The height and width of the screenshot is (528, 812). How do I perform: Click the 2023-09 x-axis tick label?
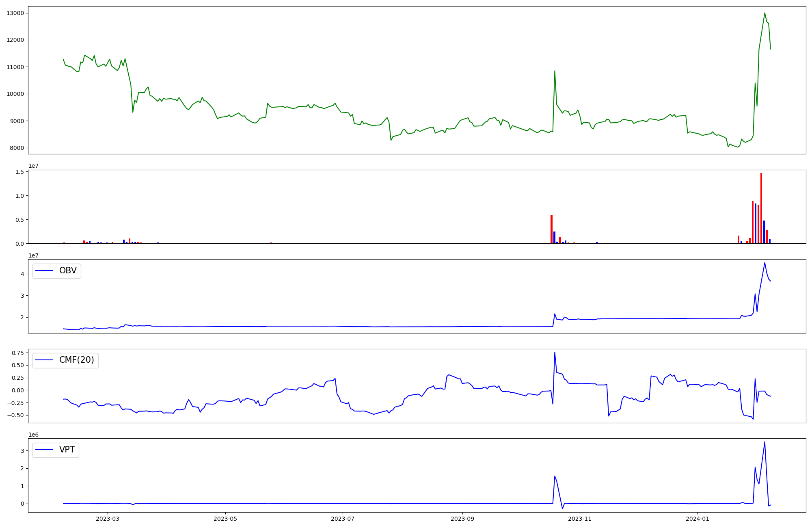[462, 519]
